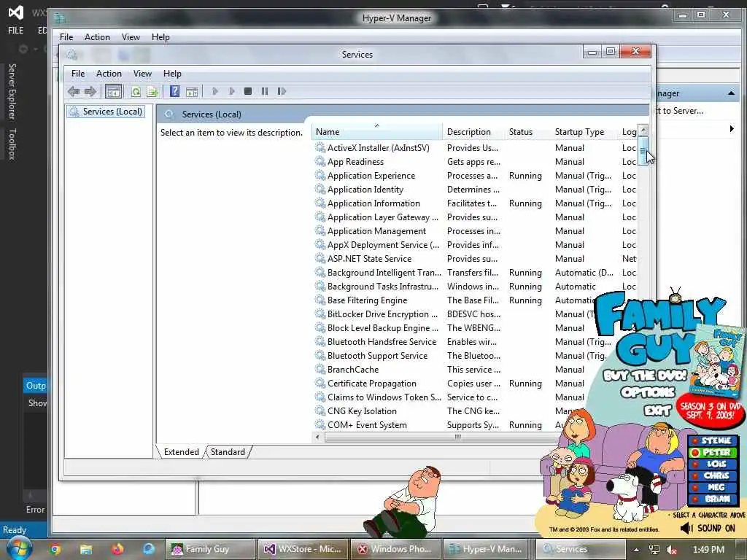Viewport: 747px width, 560px height.
Task: Select Bluetooth Handsfree Service row
Action: 382,342
